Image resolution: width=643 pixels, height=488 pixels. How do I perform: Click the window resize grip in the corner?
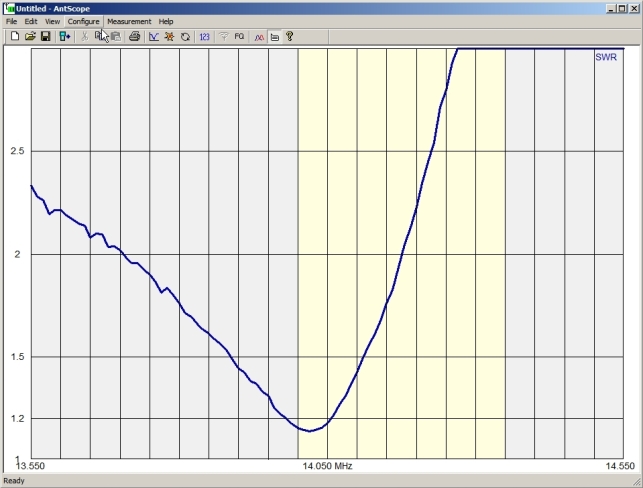636,482
